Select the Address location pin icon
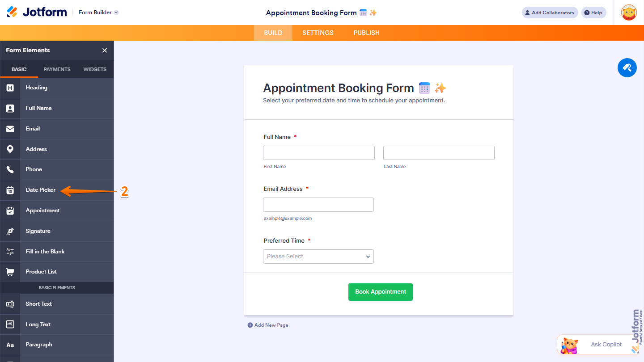 [10, 149]
